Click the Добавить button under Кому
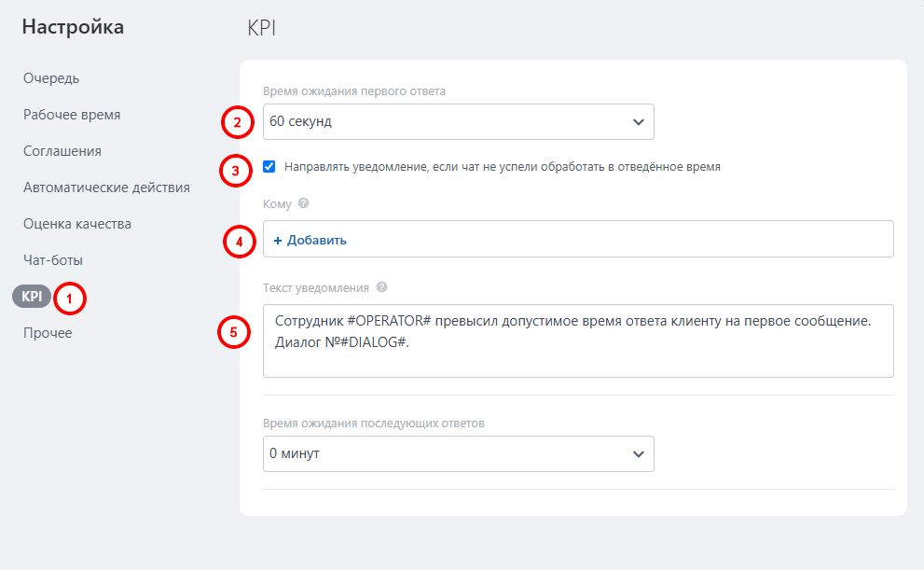The height and width of the screenshot is (570, 924). [307, 240]
